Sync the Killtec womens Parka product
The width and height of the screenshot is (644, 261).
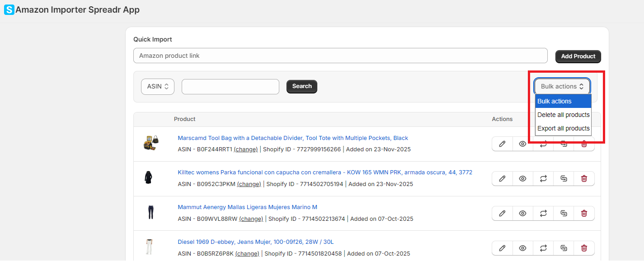click(x=543, y=178)
